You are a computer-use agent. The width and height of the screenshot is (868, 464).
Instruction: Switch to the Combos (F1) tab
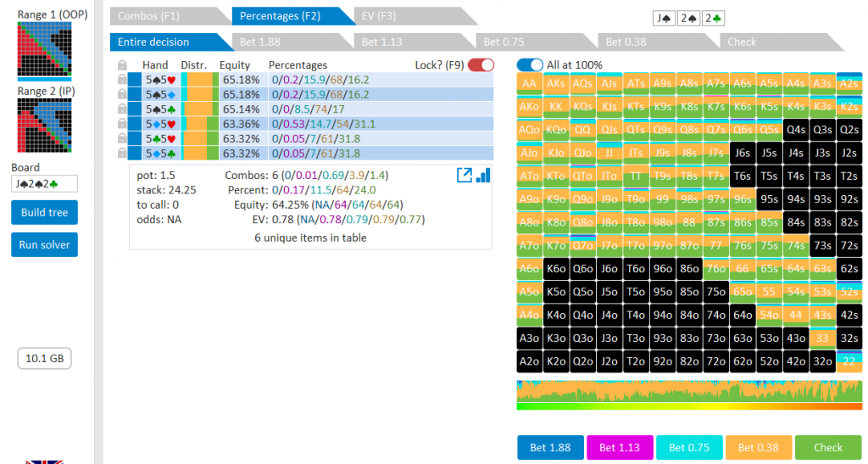(165, 16)
